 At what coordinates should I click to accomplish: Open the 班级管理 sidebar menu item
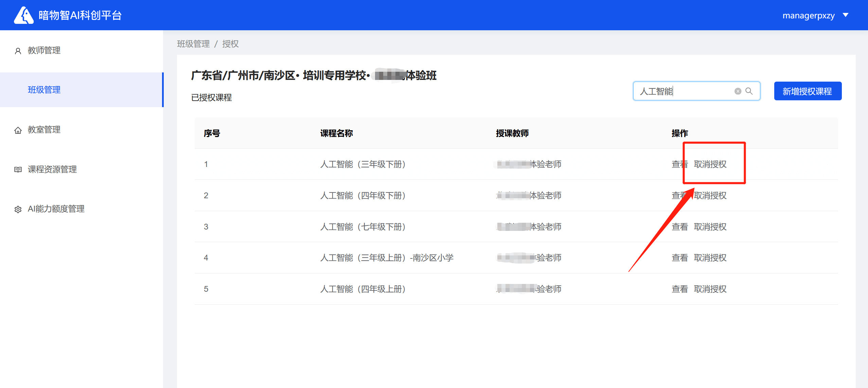pos(44,90)
